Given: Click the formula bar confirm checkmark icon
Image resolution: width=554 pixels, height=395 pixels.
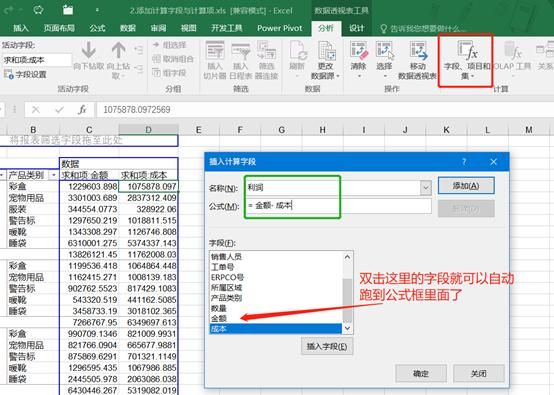Looking at the screenshot, I should (59, 110).
